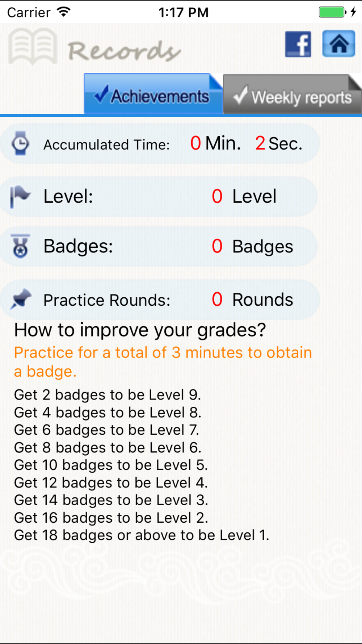This screenshot has width=362, height=644.
Task: Open the Weekly reports tab
Action: 292,95
